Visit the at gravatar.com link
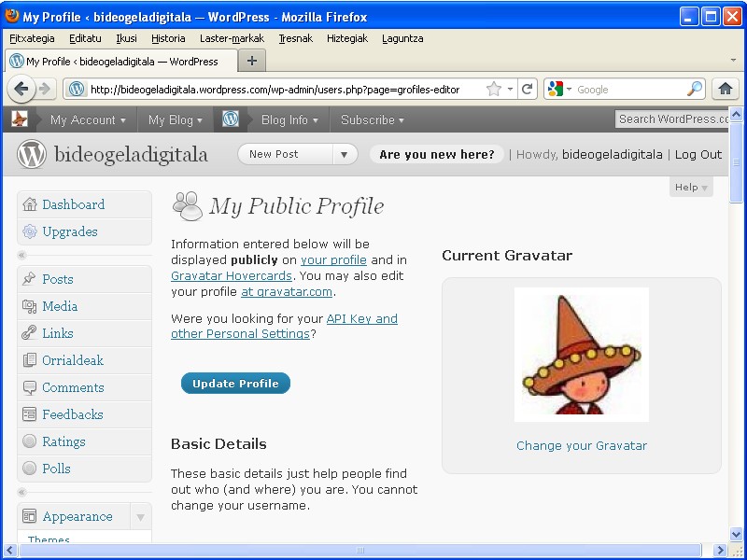 pyautogui.click(x=287, y=291)
